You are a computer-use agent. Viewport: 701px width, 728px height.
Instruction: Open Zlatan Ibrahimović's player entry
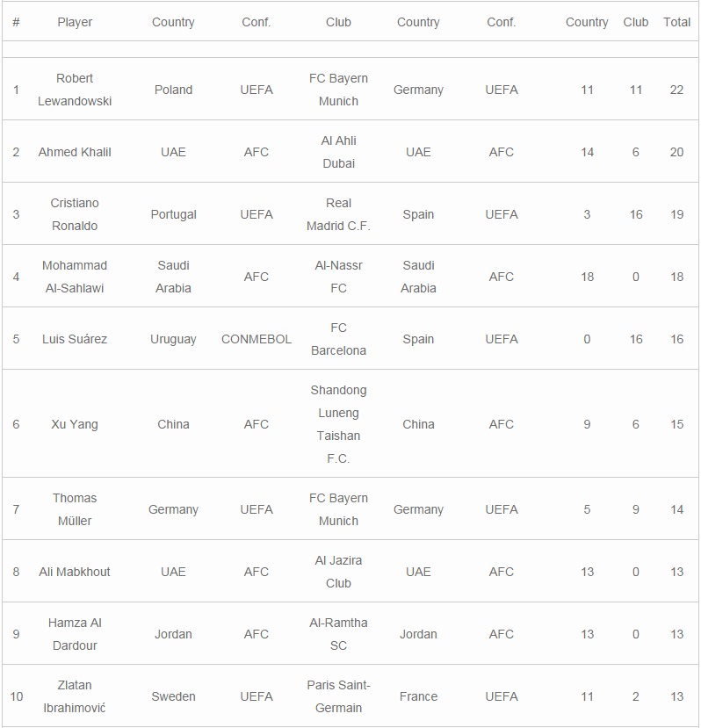click(x=75, y=696)
